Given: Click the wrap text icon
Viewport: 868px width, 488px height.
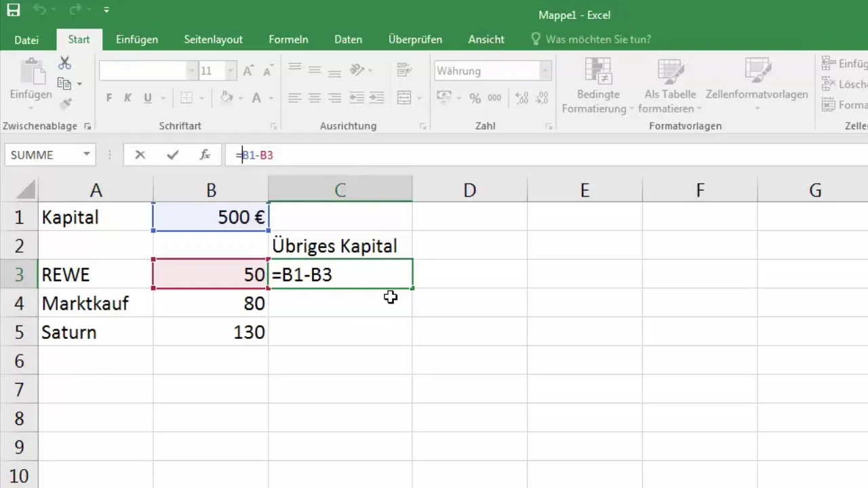Looking at the screenshot, I should (405, 69).
